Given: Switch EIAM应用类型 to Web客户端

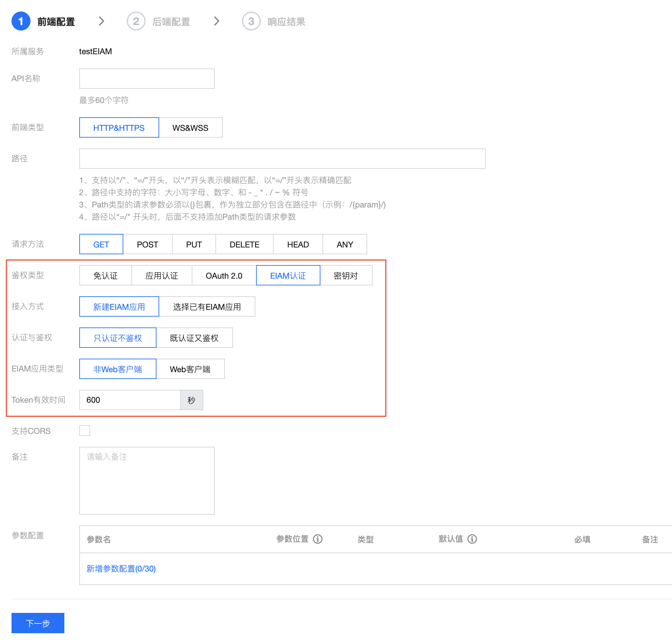Looking at the screenshot, I should click(190, 369).
